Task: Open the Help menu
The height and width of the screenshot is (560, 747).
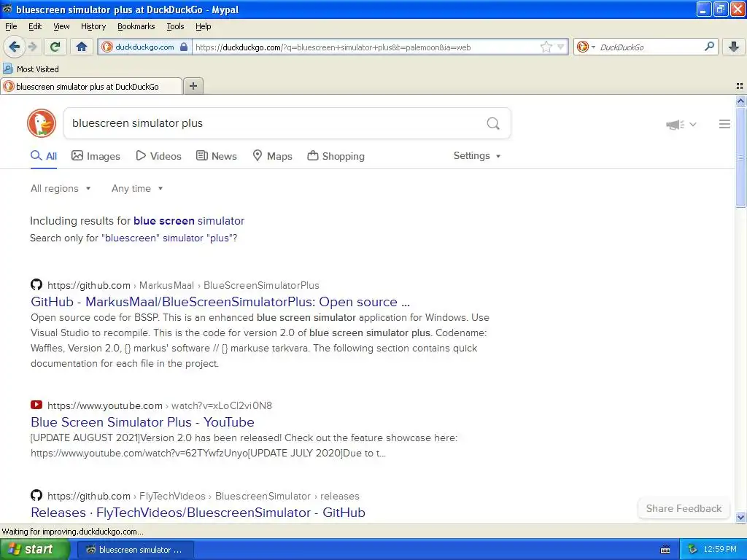Action: [x=203, y=26]
